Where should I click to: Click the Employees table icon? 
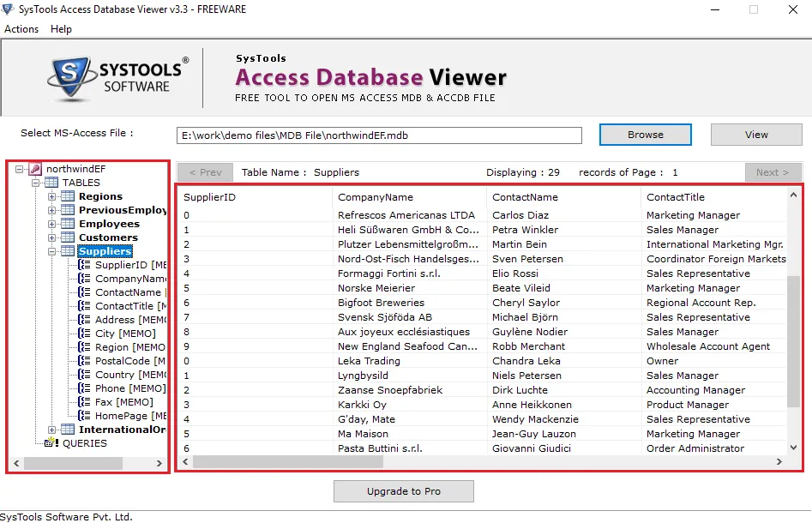tap(68, 224)
